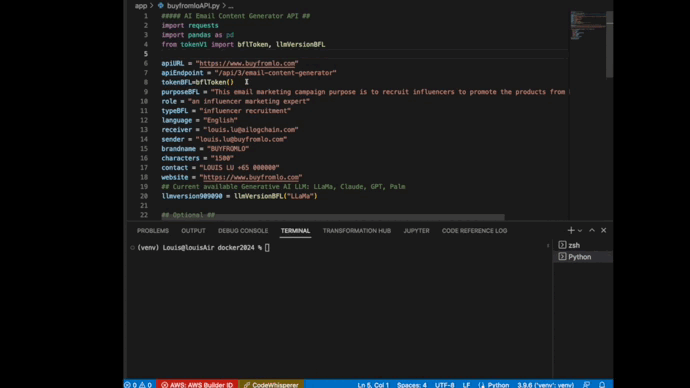The width and height of the screenshot is (690, 388).
Task: Click the "## Optional ##" comment line
Action: [x=188, y=215]
